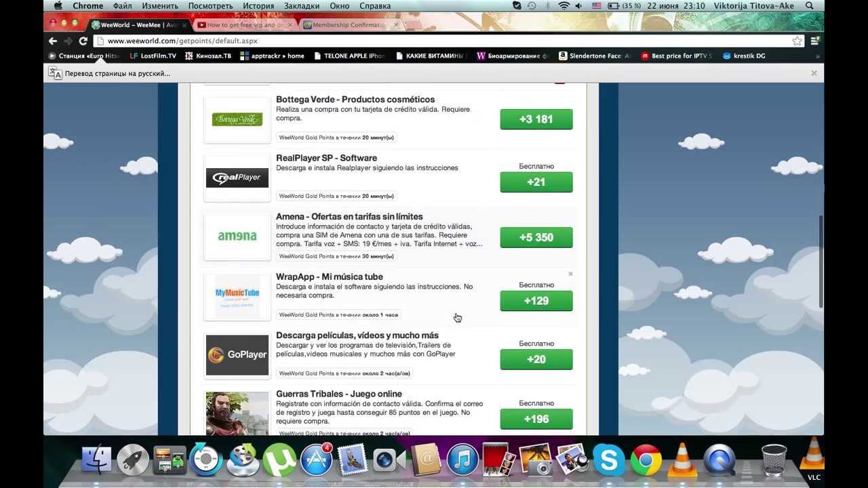Open Launchpad from the dock
The height and width of the screenshot is (488, 868).
[x=133, y=460]
